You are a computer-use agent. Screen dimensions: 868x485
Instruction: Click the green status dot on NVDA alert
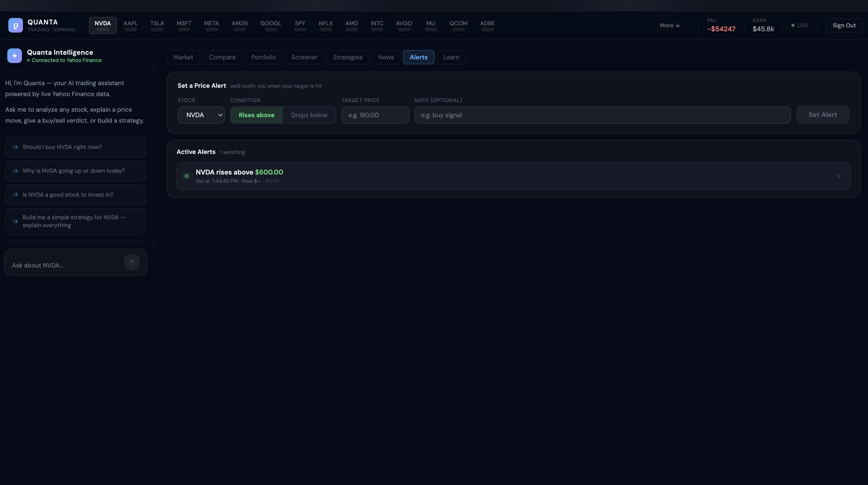pos(186,176)
